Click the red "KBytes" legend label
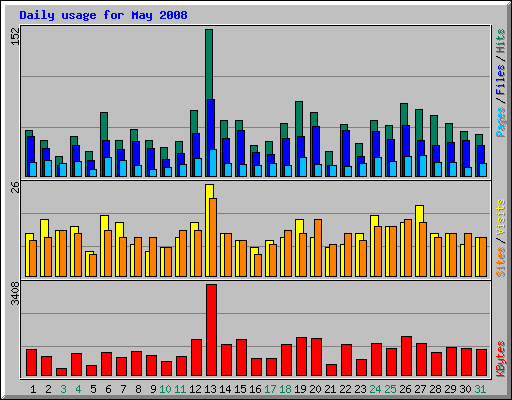 point(501,359)
